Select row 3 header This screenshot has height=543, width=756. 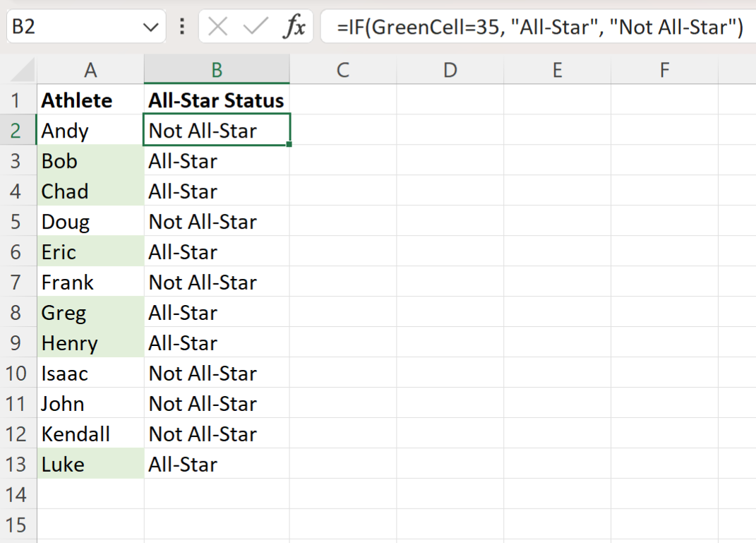click(18, 160)
